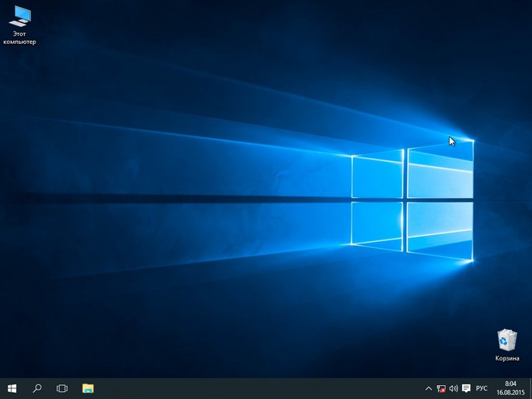Select the Корзина recycle bin icon
Image resolution: width=532 pixels, height=399 pixels.
tap(507, 345)
